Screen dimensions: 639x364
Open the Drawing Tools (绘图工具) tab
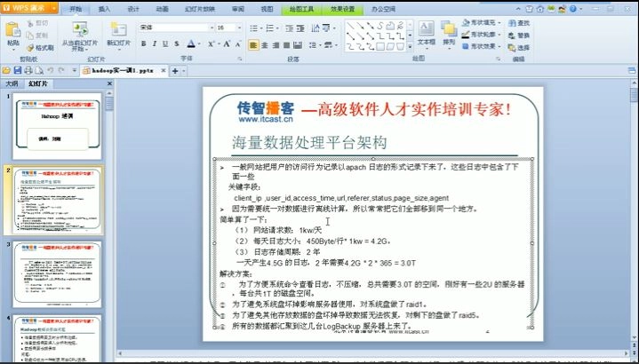pos(301,9)
